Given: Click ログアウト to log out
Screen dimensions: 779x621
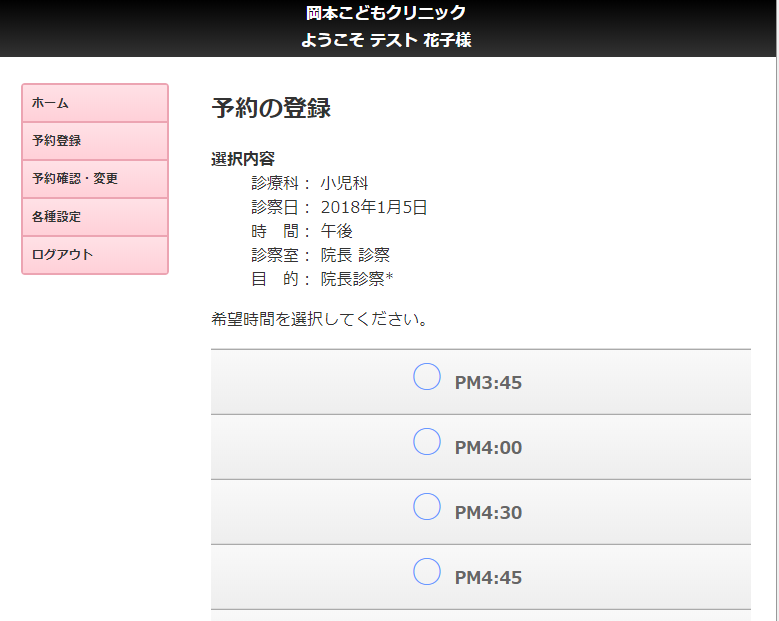Looking at the screenshot, I should tap(94, 255).
